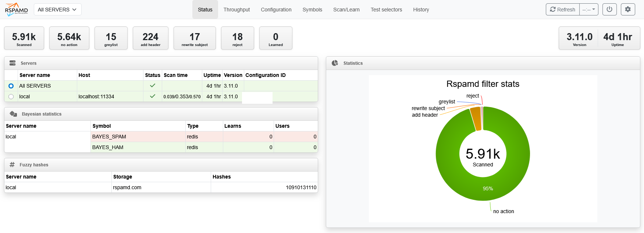Open the All SERVERS dropdown
This screenshot has width=644, height=233.
click(x=57, y=10)
